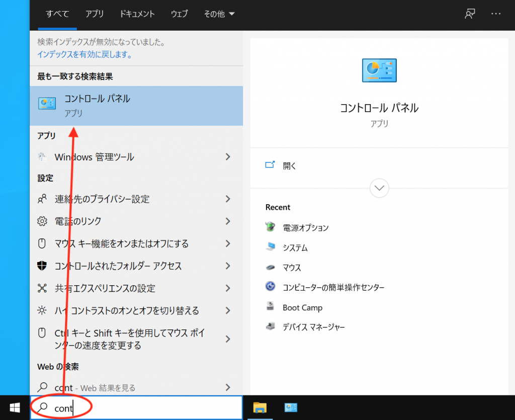Select コントロールされたフォルダー アクセス result
The height and width of the screenshot is (420, 515).
click(x=136, y=266)
